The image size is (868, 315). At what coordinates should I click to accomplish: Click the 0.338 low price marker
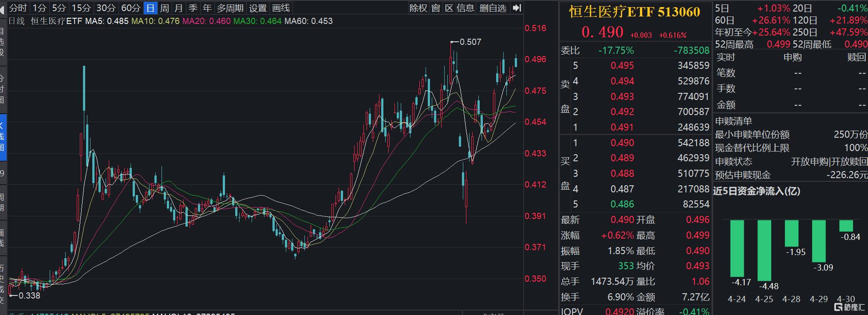tap(29, 295)
